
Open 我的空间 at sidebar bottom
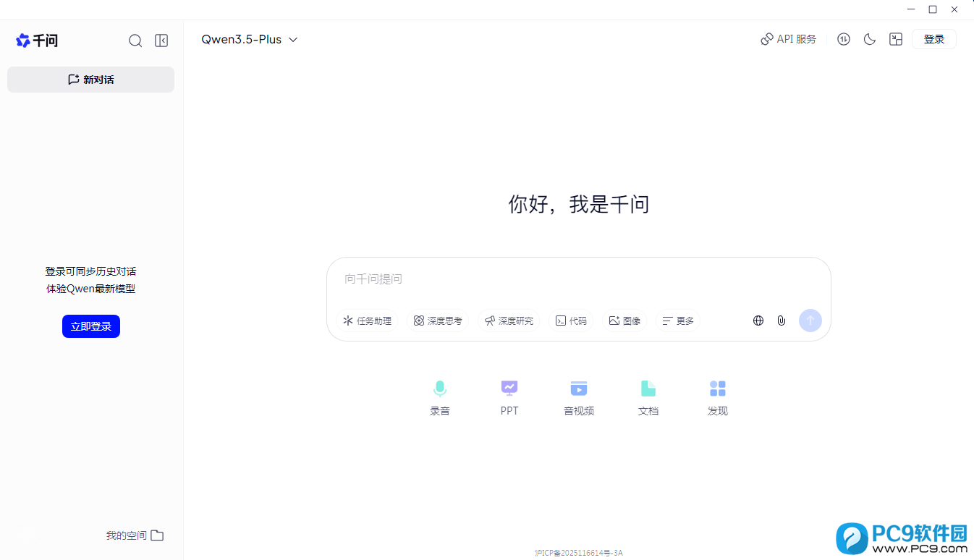[135, 535]
